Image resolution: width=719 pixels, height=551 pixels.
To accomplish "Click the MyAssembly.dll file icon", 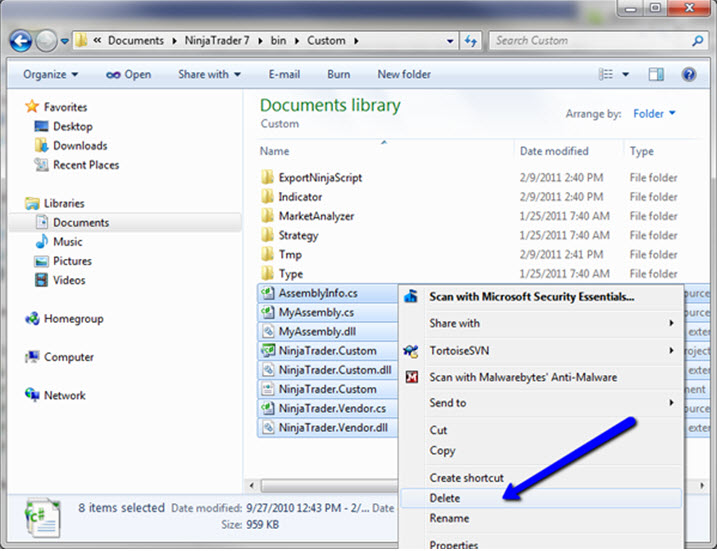I will pyautogui.click(x=267, y=331).
